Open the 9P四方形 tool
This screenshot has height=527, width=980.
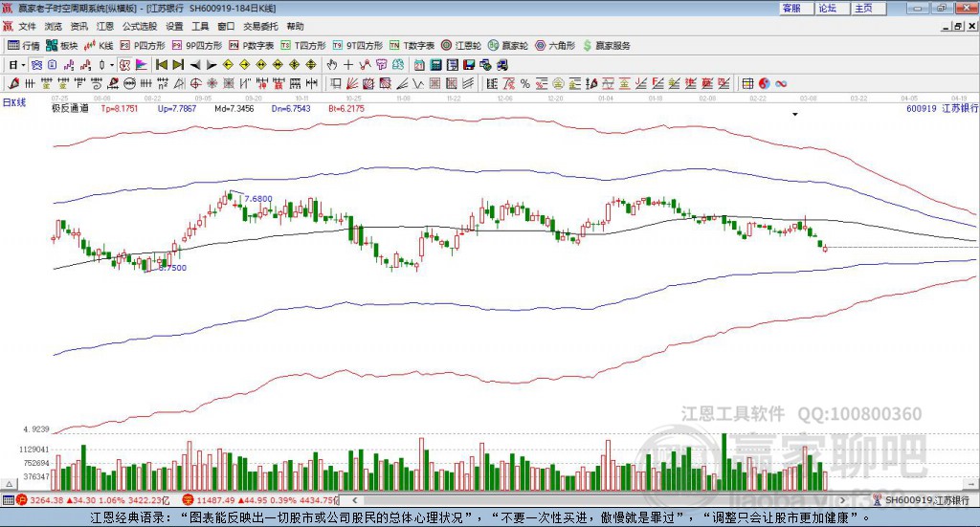(x=197, y=46)
